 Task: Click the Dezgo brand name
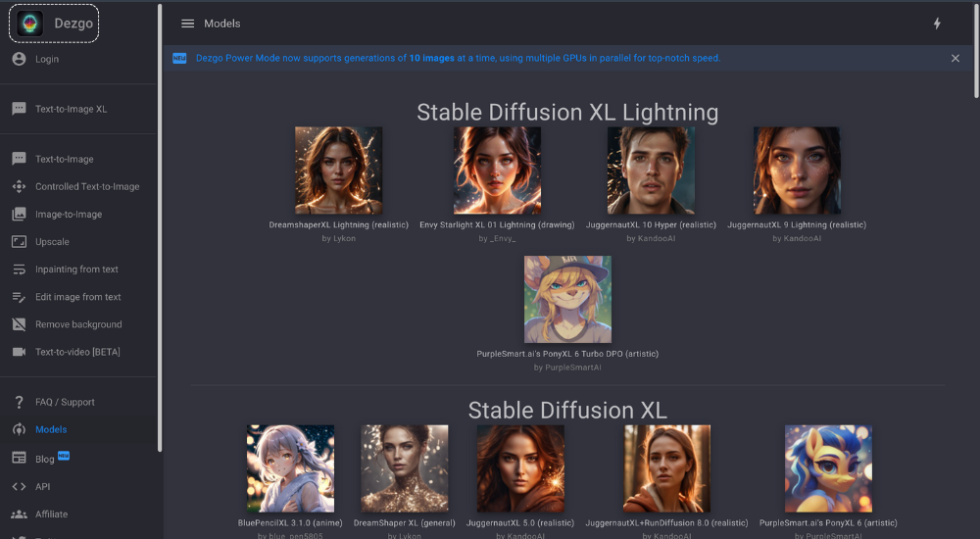[x=73, y=24]
